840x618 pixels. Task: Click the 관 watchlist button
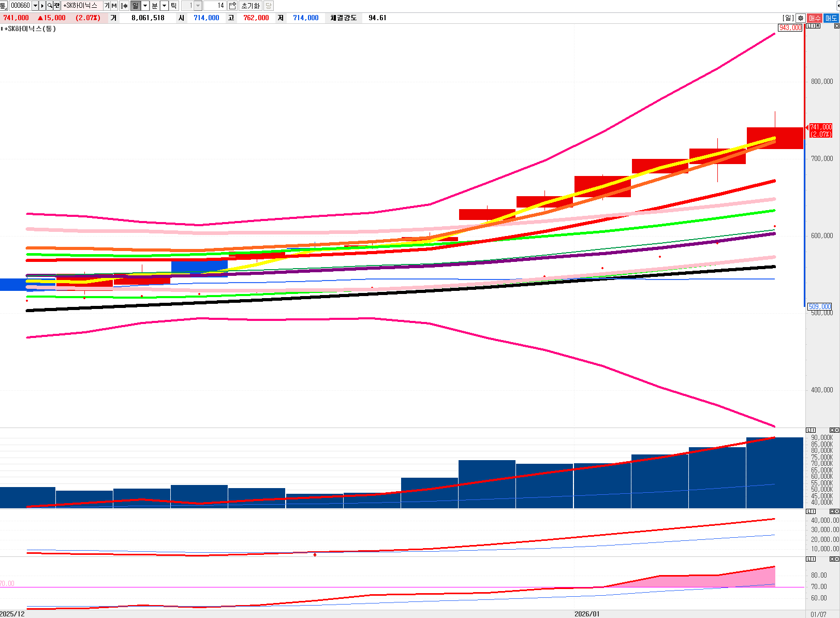tap(56, 6)
